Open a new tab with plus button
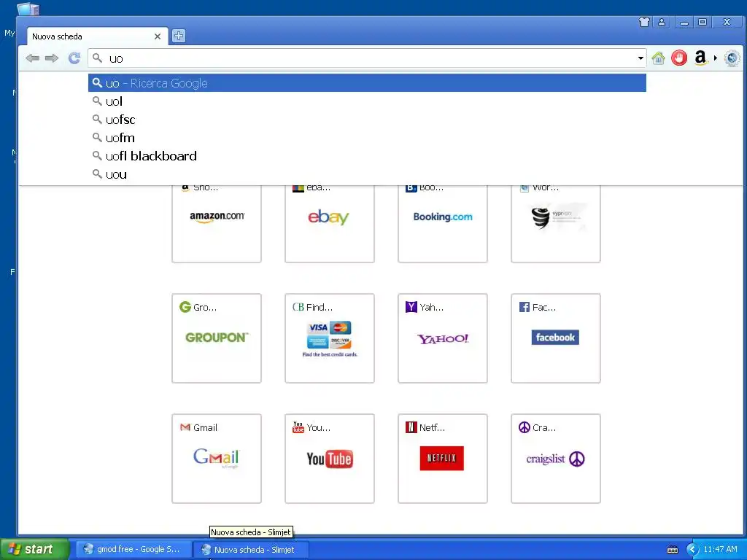The width and height of the screenshot is (747, 560). [x=179, y=36]
